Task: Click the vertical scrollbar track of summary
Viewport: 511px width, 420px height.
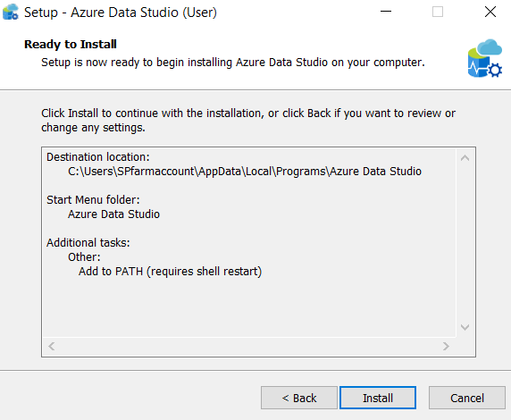Action: (465, 242)
